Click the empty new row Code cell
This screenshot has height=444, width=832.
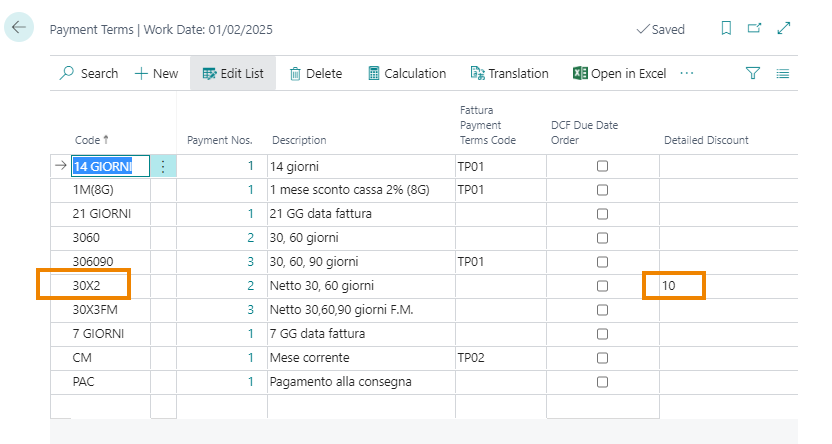110,407
